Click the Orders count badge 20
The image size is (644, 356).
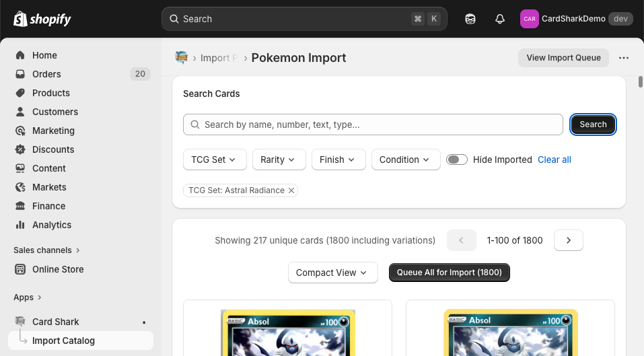click(x=140, y=74)
